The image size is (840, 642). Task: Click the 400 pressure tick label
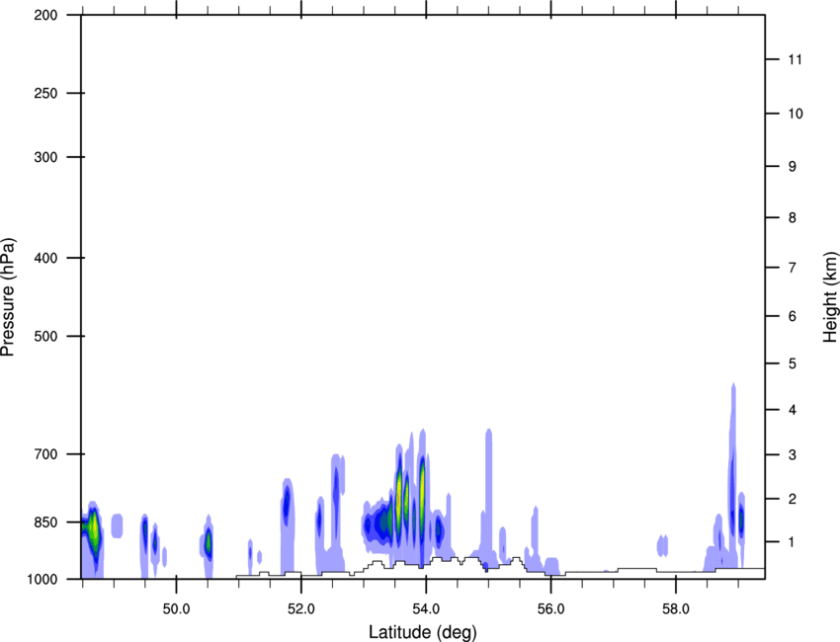pos(45,258)
